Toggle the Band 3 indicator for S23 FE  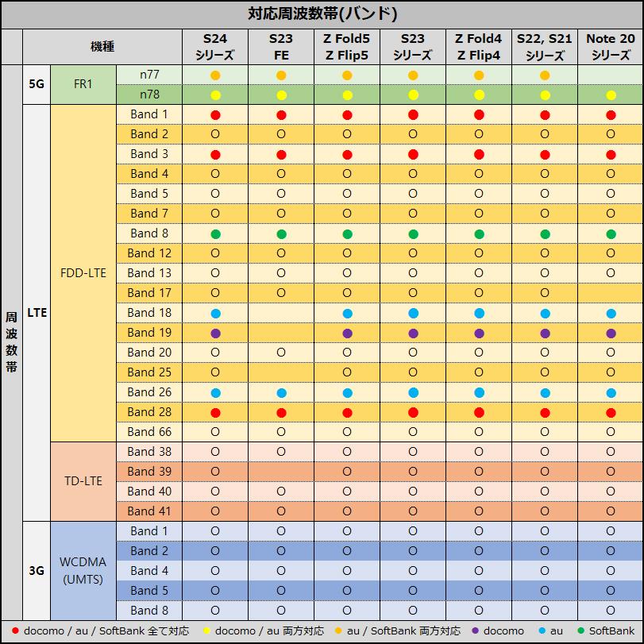pyautogui.click(x=280, y=153)
